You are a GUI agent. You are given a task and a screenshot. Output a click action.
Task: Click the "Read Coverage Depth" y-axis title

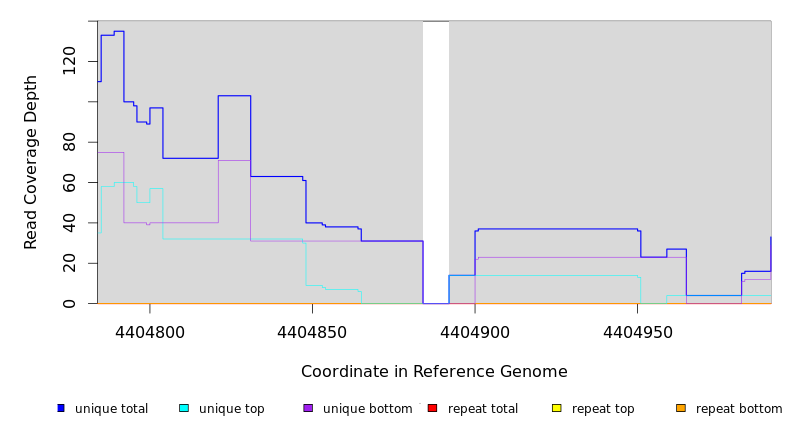(31, 162)
